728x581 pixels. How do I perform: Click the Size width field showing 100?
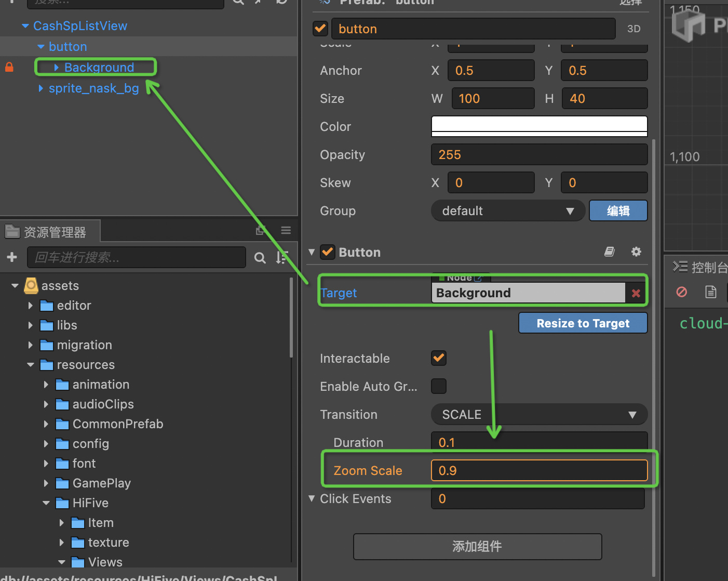click(493, 99)
